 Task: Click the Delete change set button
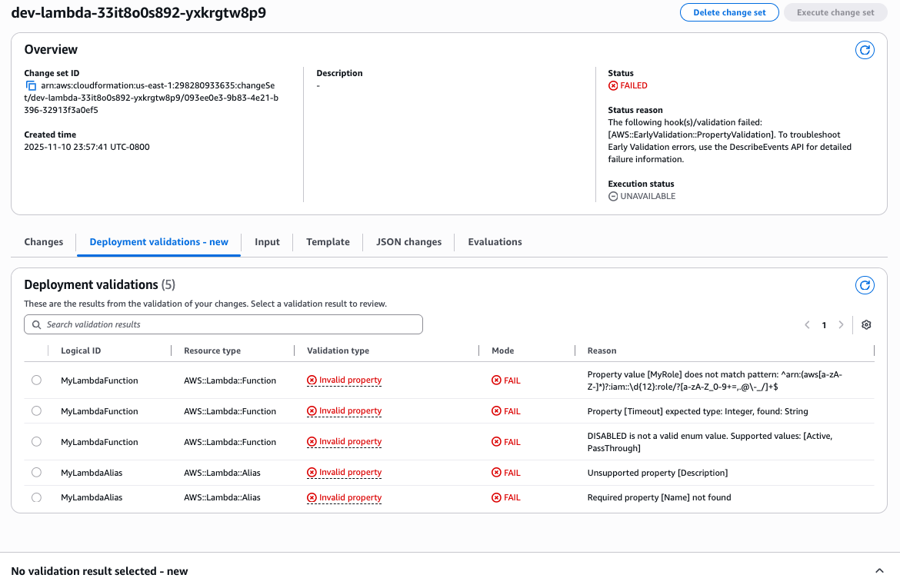[729, 12]
